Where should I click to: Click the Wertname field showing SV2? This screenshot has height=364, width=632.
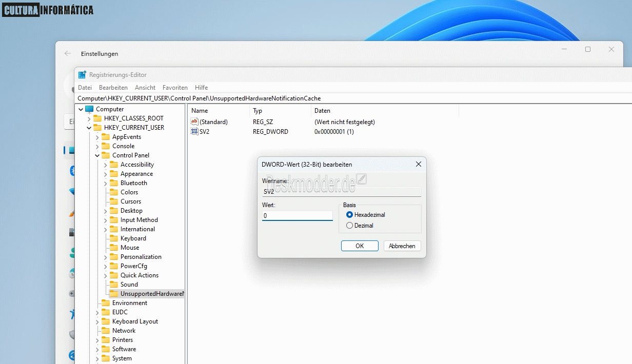341,192
